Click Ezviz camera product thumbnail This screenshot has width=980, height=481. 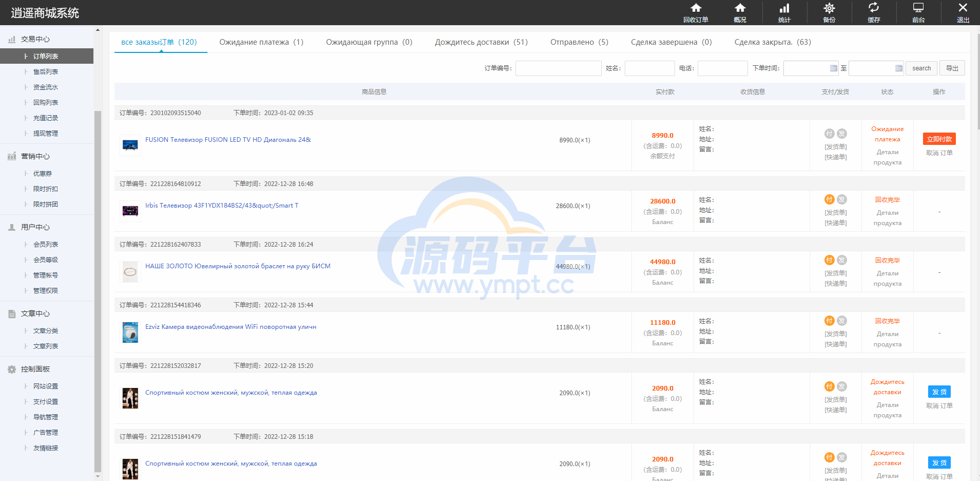tap(130, 332)
